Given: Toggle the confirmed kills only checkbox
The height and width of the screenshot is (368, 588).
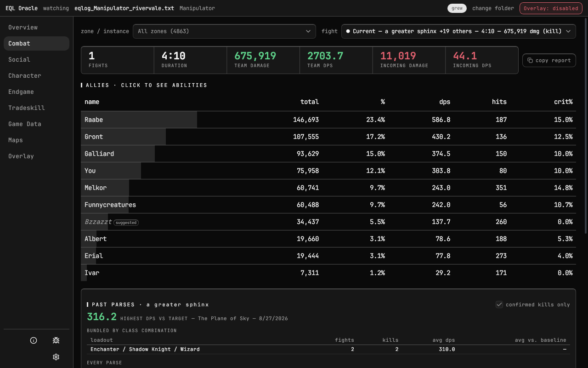Looking at the screenshot, I should pyautogui.click(x=499, y=305).
